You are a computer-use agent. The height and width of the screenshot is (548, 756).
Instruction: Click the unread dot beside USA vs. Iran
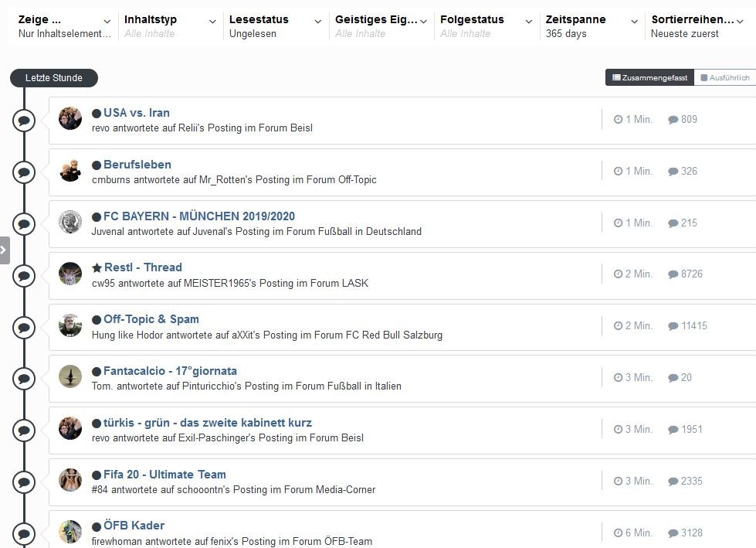[97, 114]
